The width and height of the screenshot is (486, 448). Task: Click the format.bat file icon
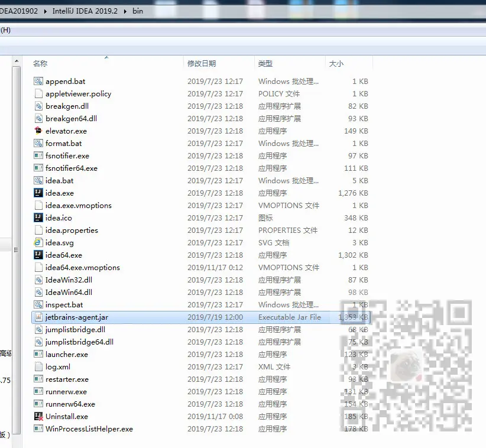click(x=38, y=143)
